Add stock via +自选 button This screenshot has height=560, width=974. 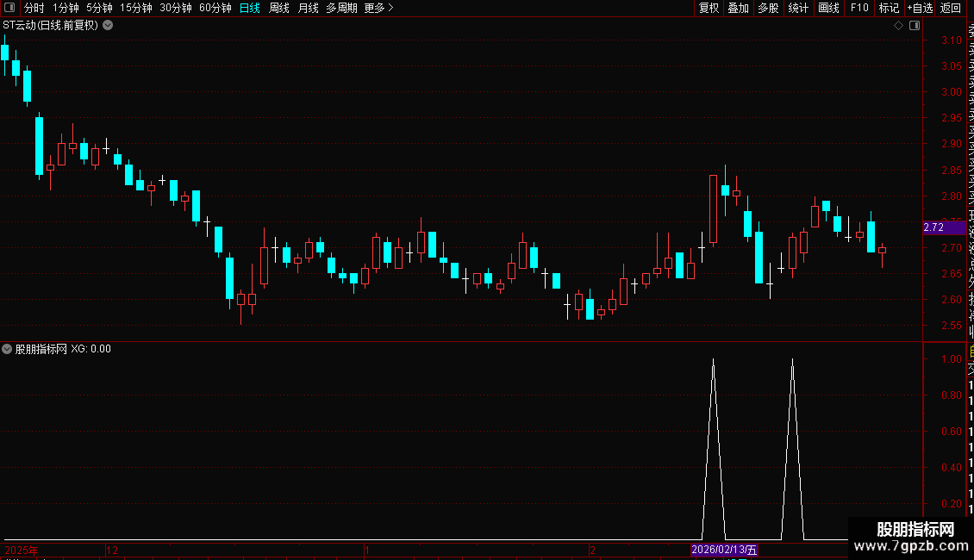(920, 8)
